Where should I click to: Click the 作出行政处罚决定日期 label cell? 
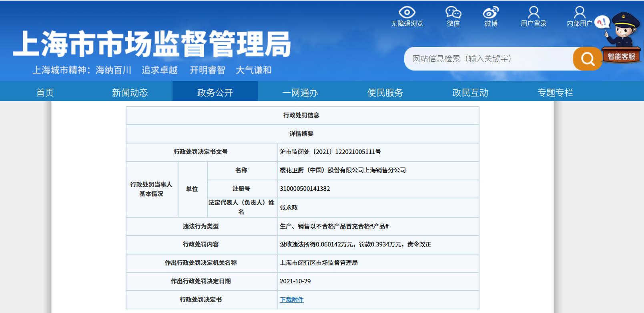pyautogui.click(x=201, y=281)
